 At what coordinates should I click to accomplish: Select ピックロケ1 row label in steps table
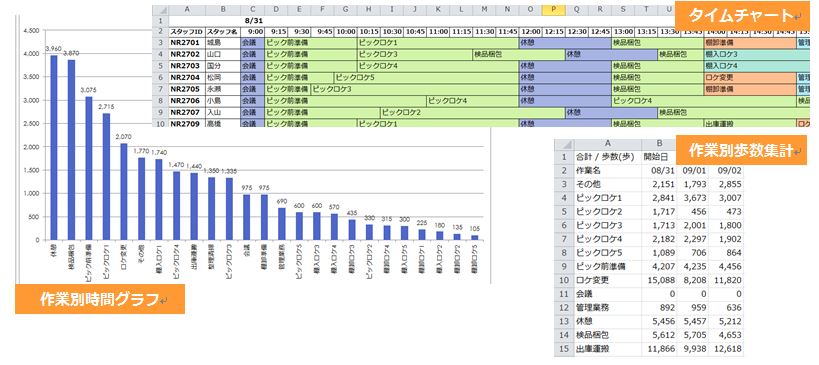click(607, 198)
